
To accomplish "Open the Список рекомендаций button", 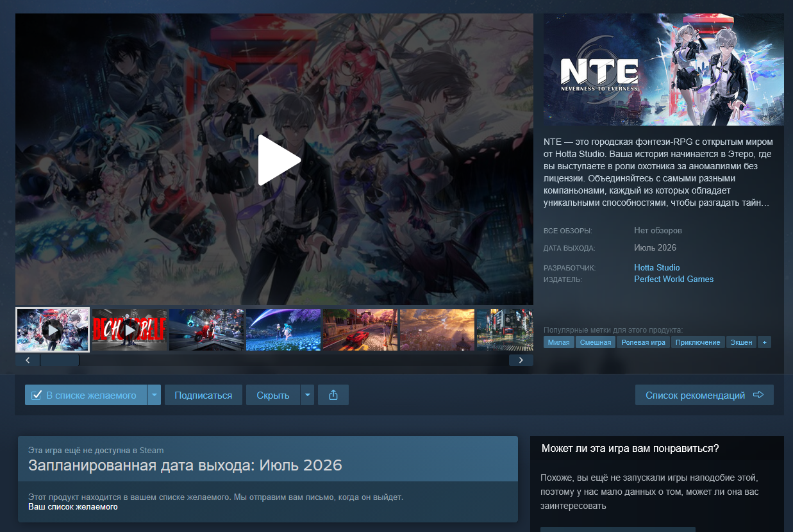I will [705, 395].
